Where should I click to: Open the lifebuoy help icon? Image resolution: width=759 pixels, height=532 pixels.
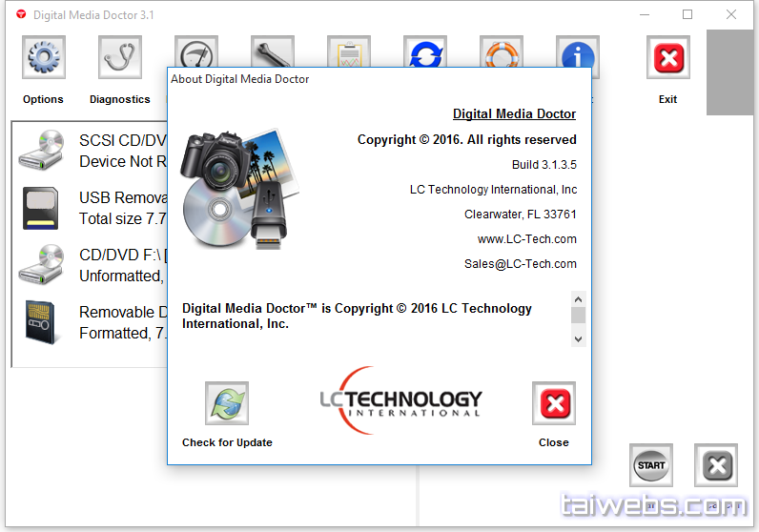pos(502,52)
